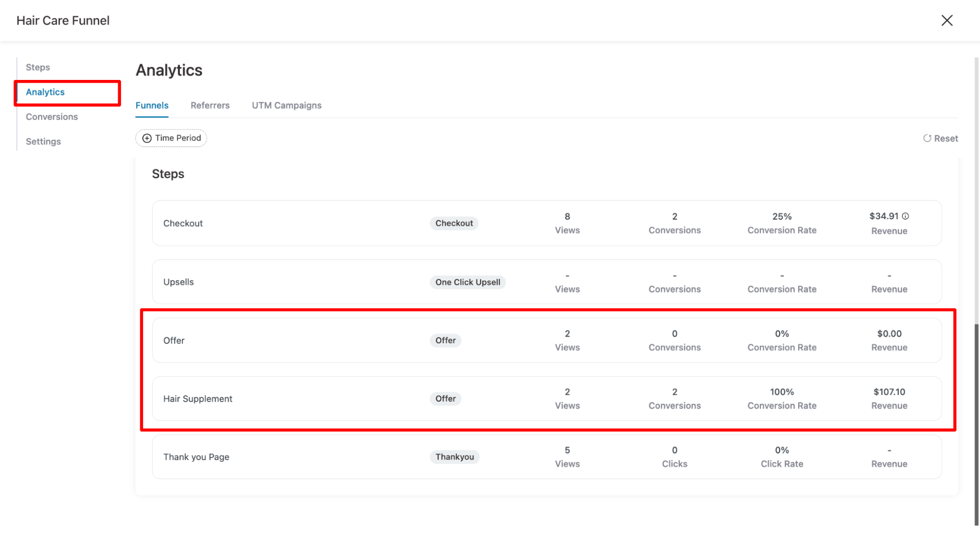Click the Steps sidebar menu item
This screenshot has width=980, height=537.
coord(37,67)
